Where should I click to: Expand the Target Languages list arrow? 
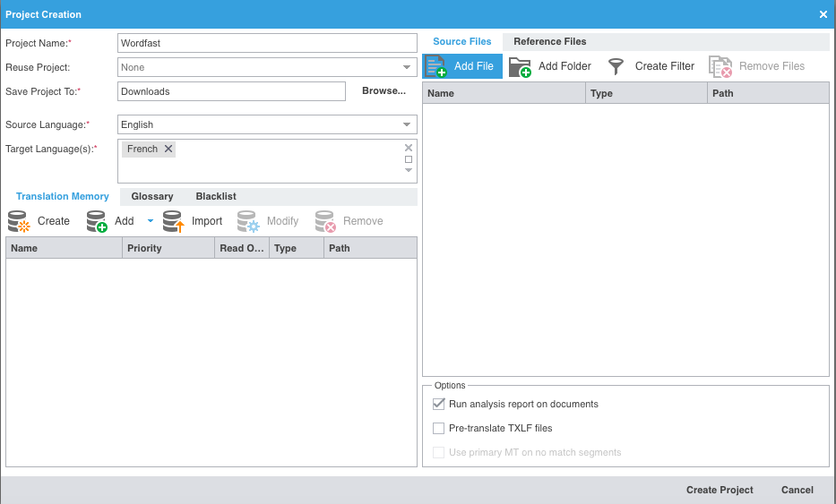point(409,170)
